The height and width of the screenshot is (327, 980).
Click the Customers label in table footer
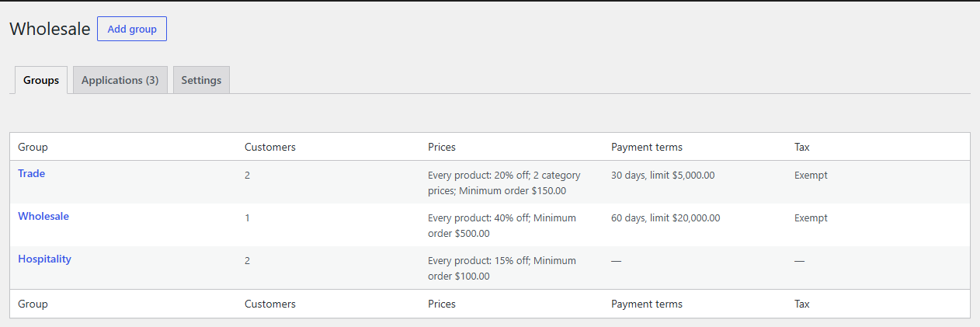(x=269, y=304)
